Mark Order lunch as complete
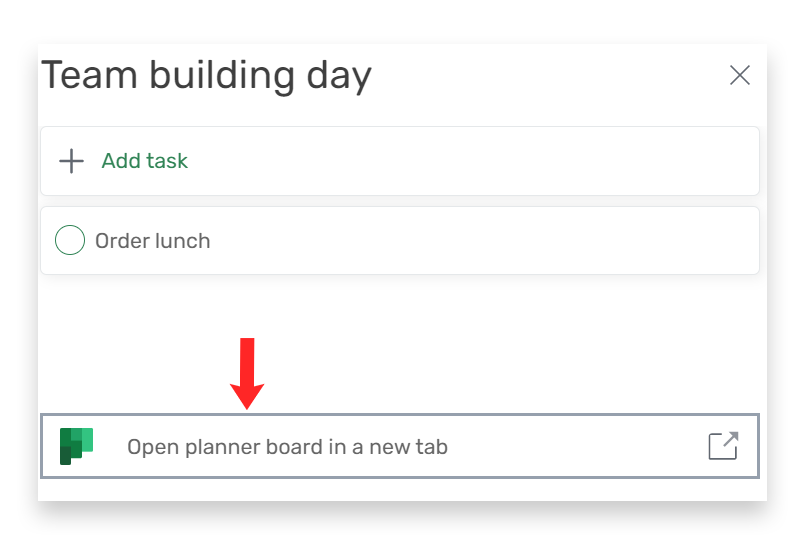The width and height of the screenshot is (811, 537). (x=70, y=241)
